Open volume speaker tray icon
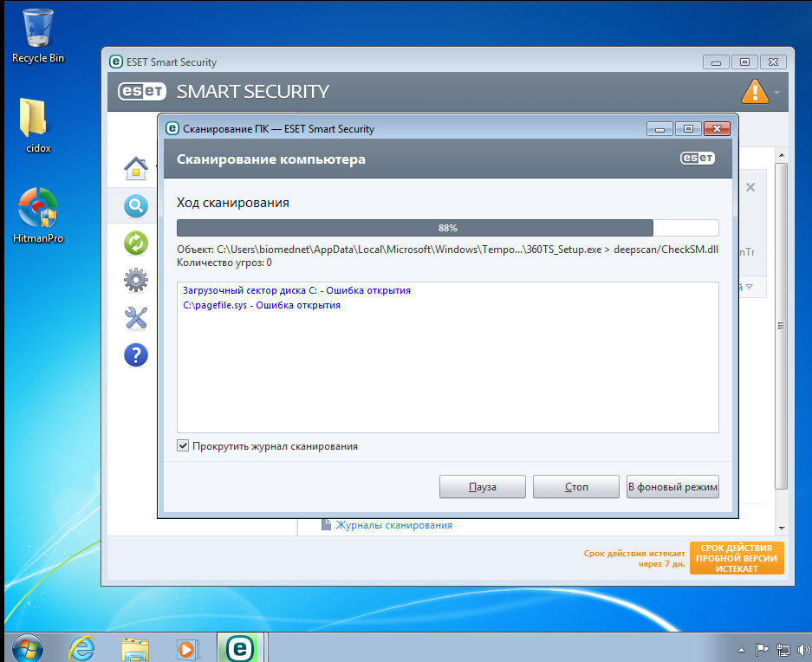Viewport: 812px width, 662px height. [x=803, y=649]
